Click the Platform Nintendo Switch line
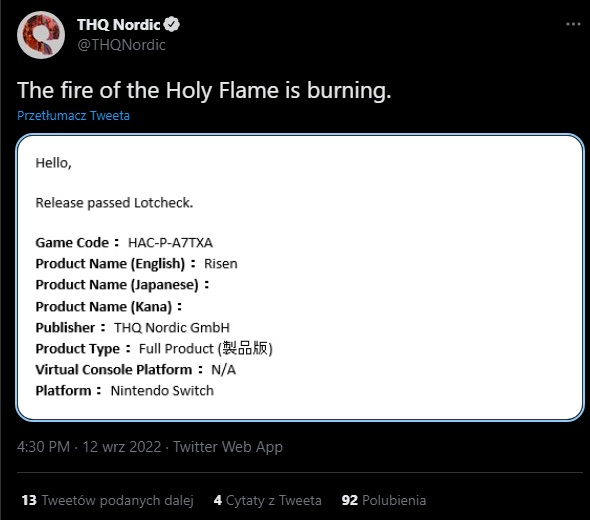590x520 pixels. click(x=125, y=391)
